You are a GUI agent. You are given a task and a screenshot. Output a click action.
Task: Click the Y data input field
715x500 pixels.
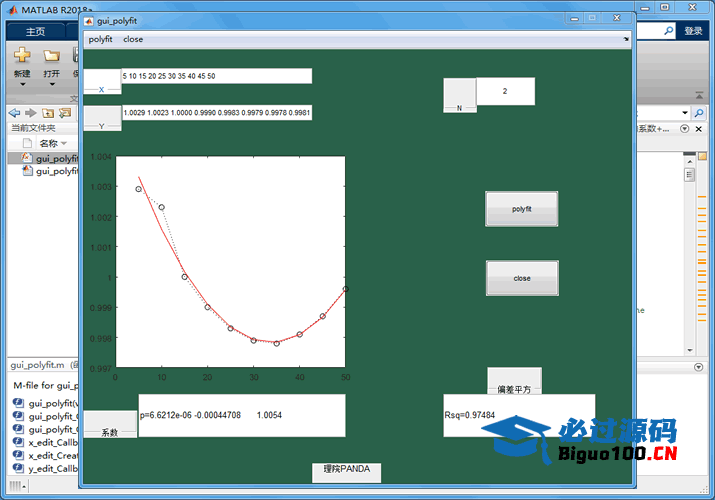(x=217, y=113)
